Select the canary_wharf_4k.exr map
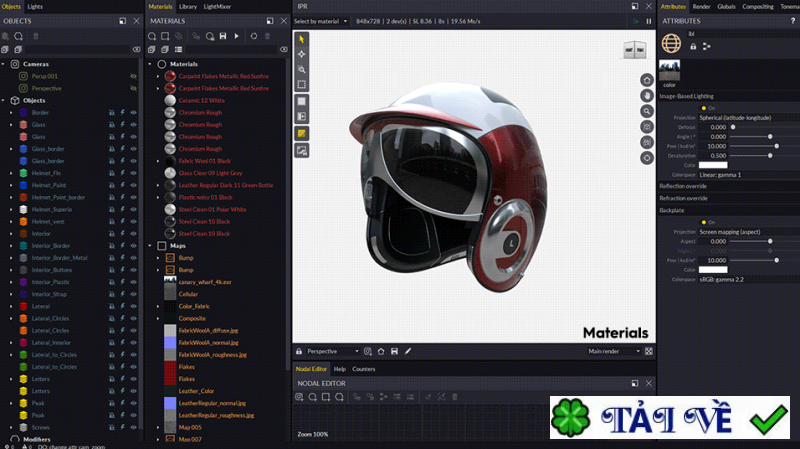800x449 pixels. pyautogui.click(x=204, y=282)
